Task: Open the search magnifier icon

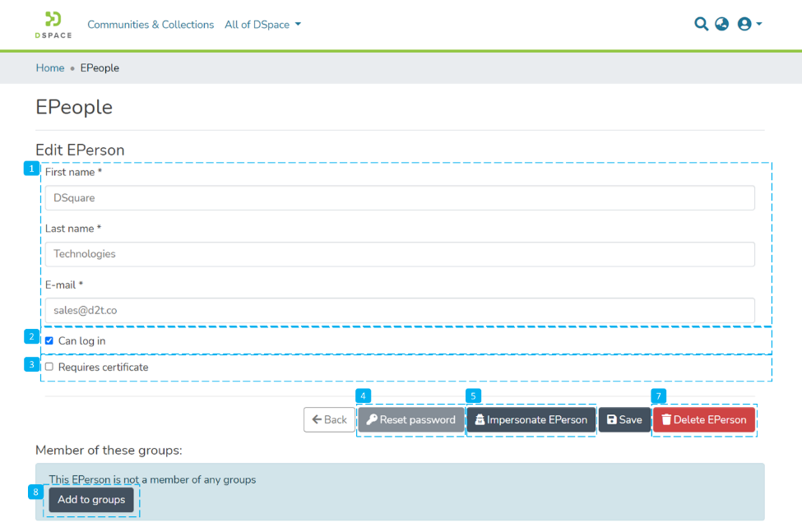Action: [701, 24]
